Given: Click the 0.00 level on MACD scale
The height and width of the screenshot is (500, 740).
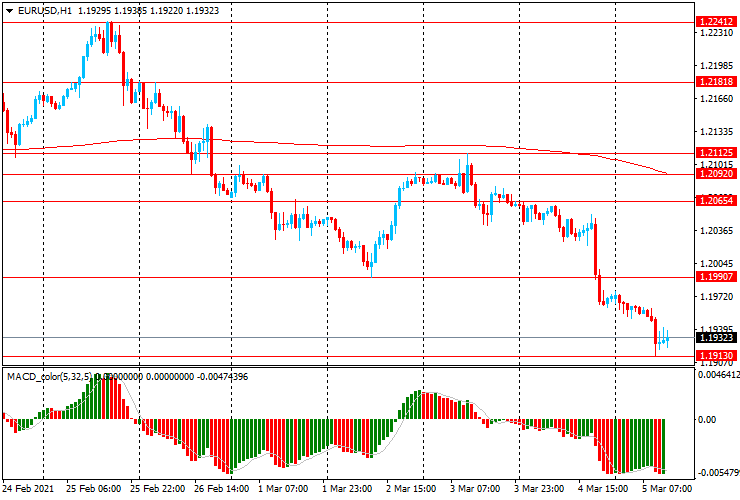Looking at the screenshot, I should (x=707, y=420).
